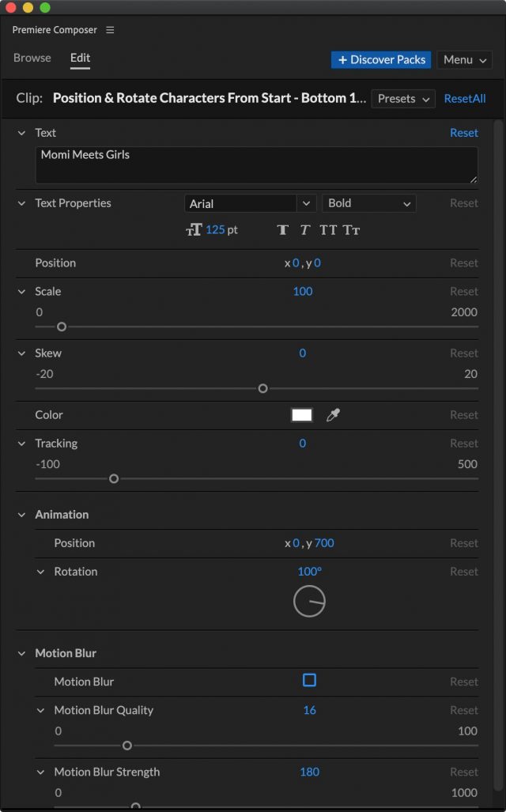
Task: Click the font size icon
Action: click(x=194, y=230)
